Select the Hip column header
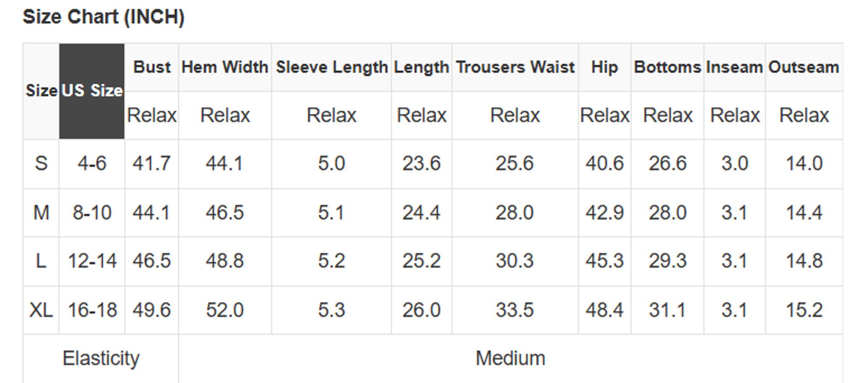Image resolution: width=868 pixels, height=383 pixels. 605,67
